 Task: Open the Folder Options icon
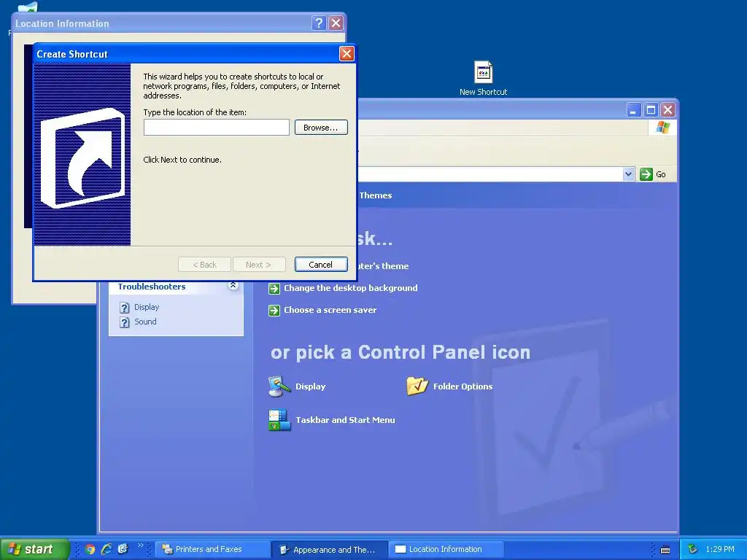coord(417,386)
